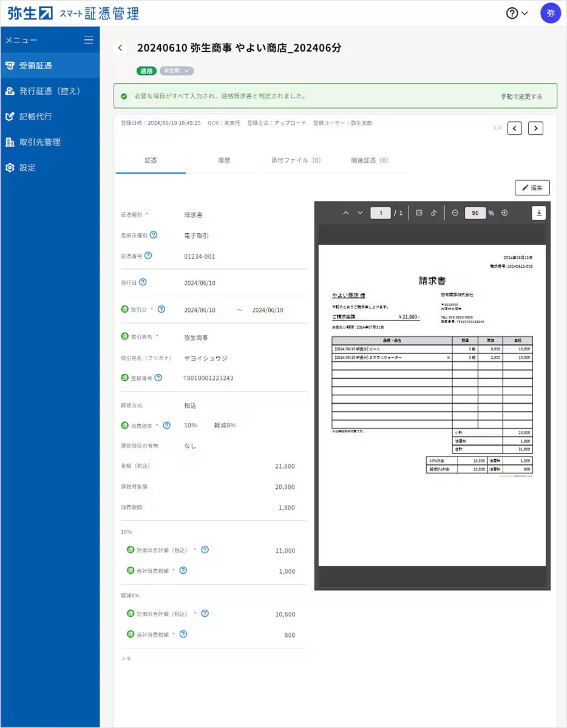Click help icon next to 登録番号
Viewport: 567px width, 728px height.
pyautogui.click(x=158, y=378)
